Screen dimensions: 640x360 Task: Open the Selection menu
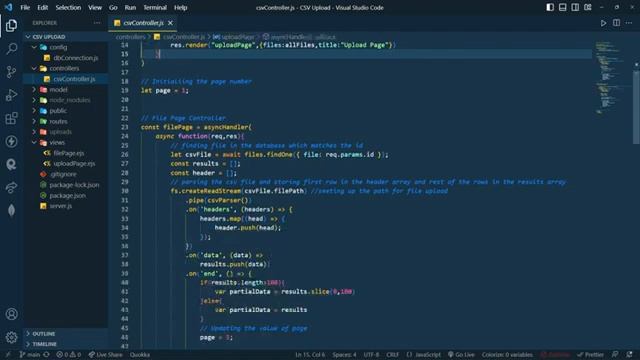(x=68, y=7)
